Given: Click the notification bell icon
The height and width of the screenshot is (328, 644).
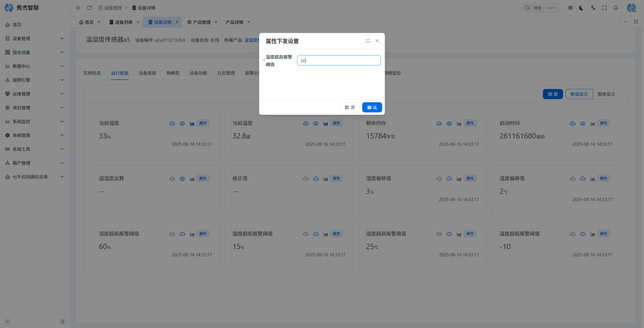Looking at the screenshot, I should (616, 8).
